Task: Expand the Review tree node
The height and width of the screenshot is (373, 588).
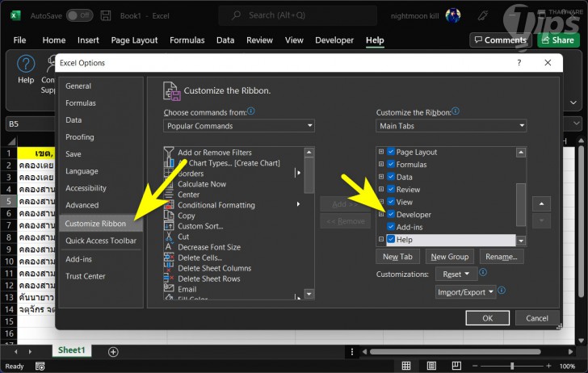Action: pos(381,189)
